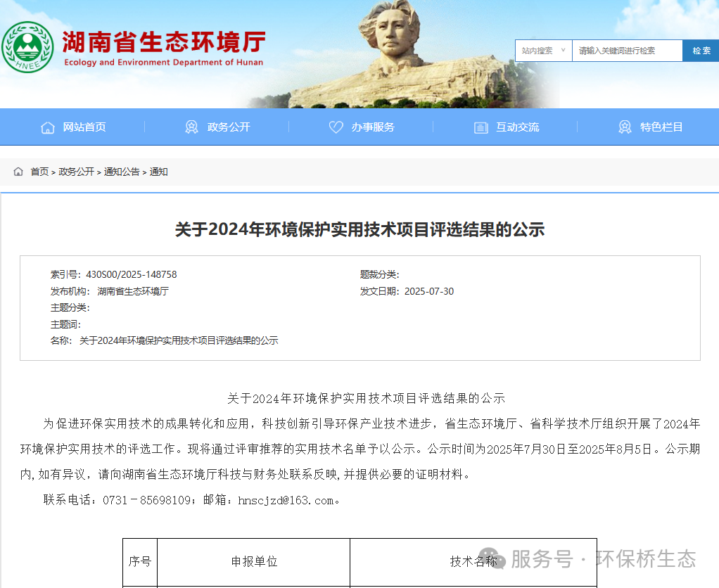The image size is (719, 588).
Task: Select the 办事服务 navigation item
Action: [373, 127]
